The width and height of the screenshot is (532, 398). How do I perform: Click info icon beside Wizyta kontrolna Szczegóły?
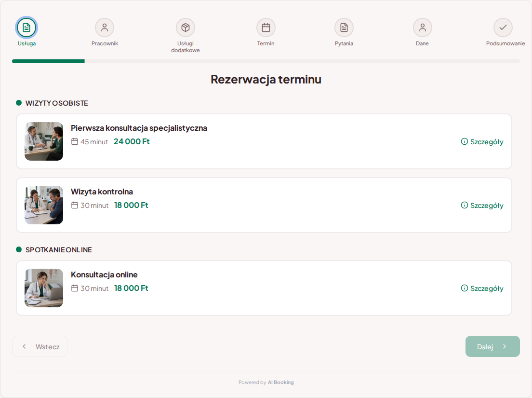tap(465, 205)
